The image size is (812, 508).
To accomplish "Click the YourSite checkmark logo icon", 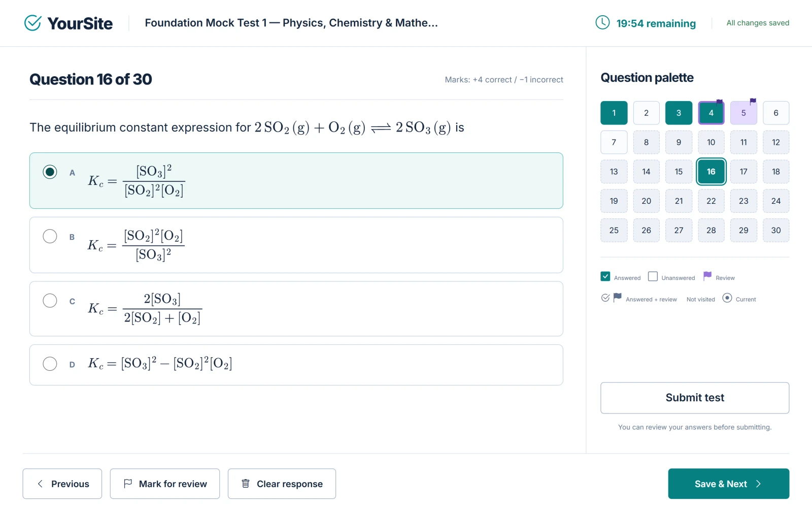I will (33, 23).
